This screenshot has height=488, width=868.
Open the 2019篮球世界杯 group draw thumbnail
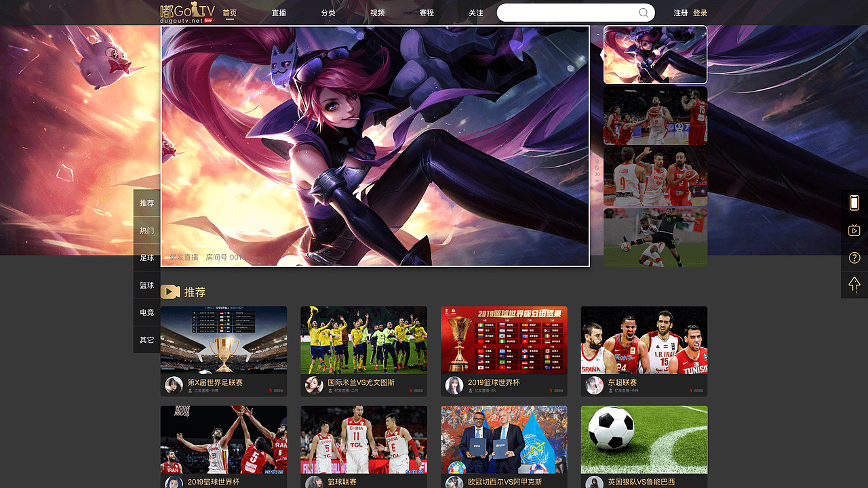(x=504, y=340)
